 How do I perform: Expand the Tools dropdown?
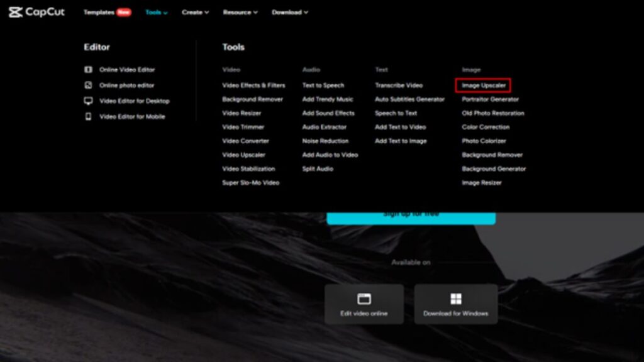(157, 13)
